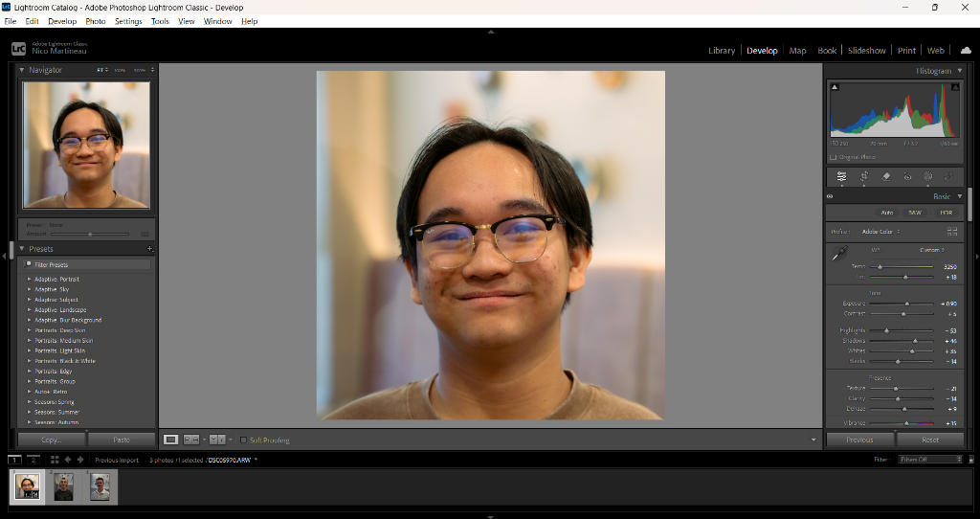Screen dimensions: 980x519
Task: Open the Tools menu
Action: (160, 21)
